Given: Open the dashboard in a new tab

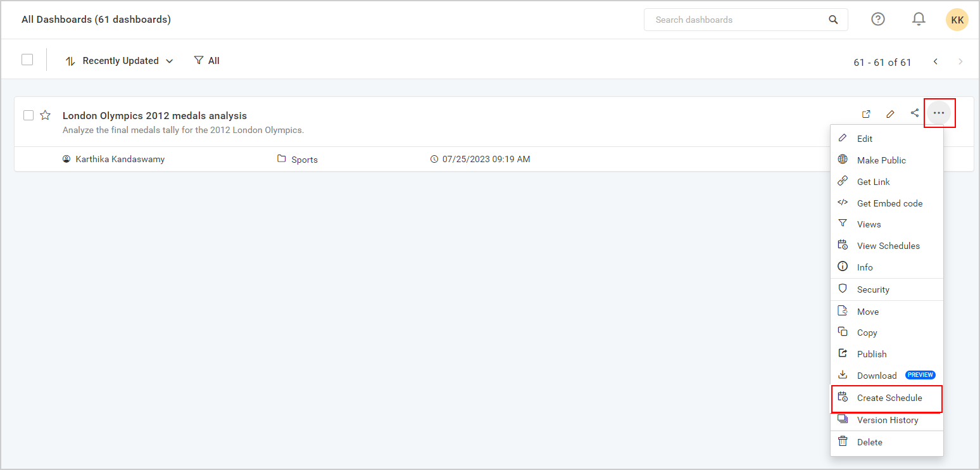Looking at the screenshot, I should [866, 114].
